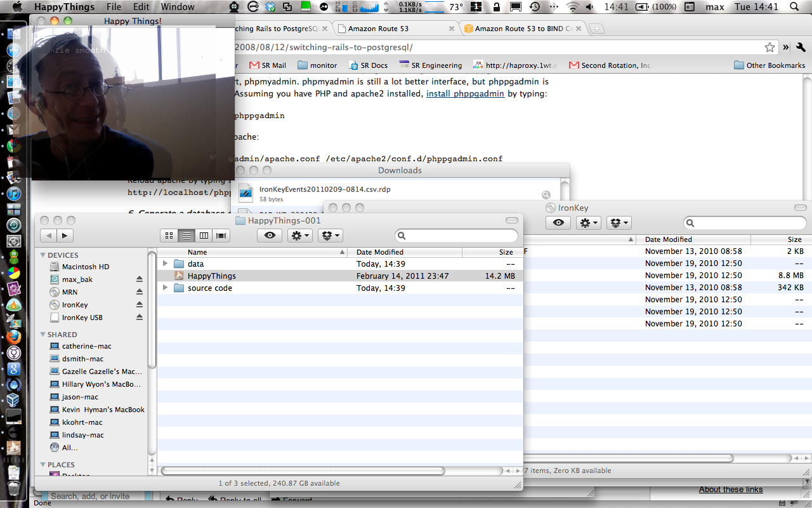Open a new browser tab
812x508 pixels.
(598, 29)
